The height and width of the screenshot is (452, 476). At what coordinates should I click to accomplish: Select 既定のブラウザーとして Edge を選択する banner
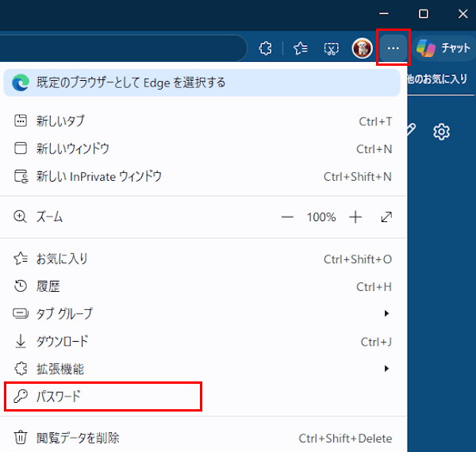click(x=202, y=82)
